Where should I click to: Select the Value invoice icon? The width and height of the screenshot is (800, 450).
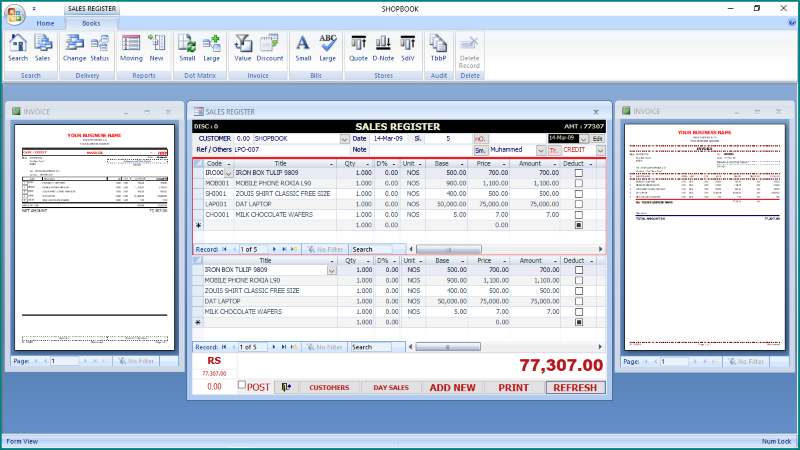pos(243,48)
